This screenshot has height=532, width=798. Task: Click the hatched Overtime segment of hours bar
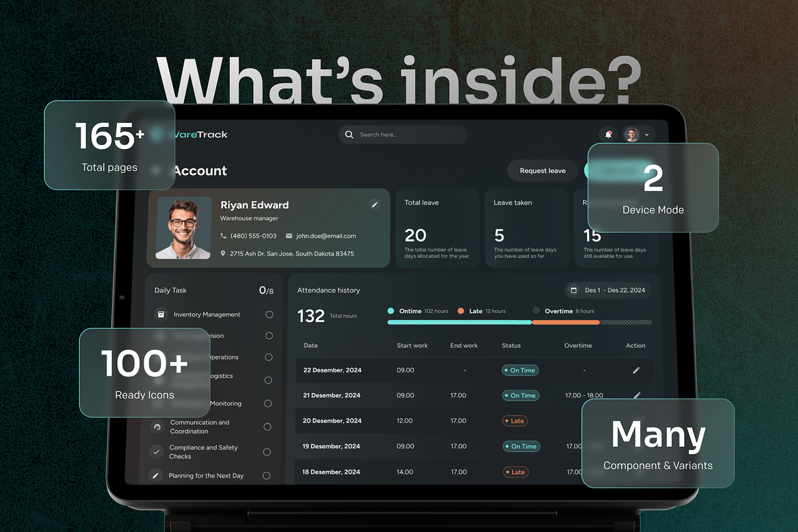click(x=625, y=323)
